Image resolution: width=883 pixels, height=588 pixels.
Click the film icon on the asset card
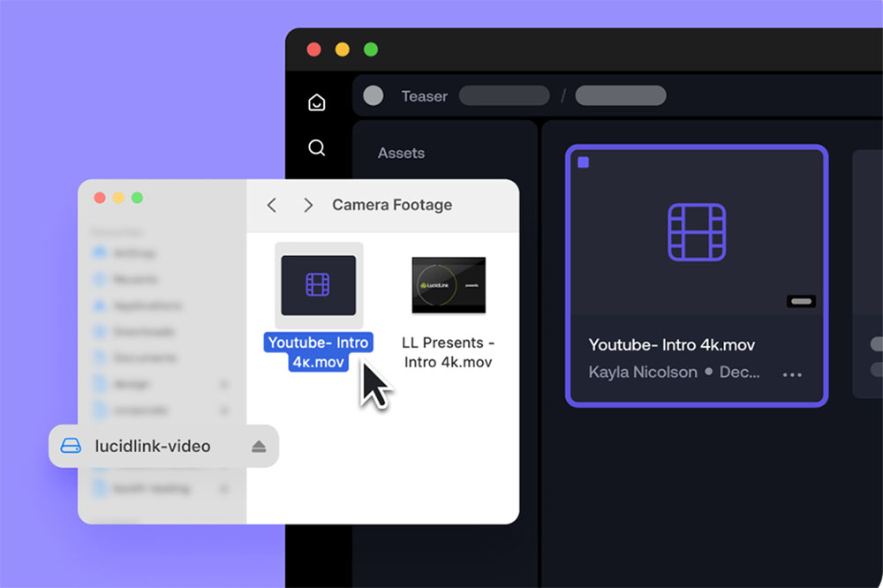coord(697,232)
